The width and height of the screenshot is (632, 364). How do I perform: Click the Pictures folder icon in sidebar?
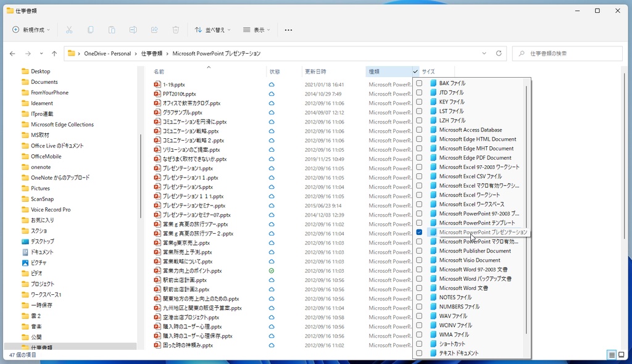pos(25,188)
